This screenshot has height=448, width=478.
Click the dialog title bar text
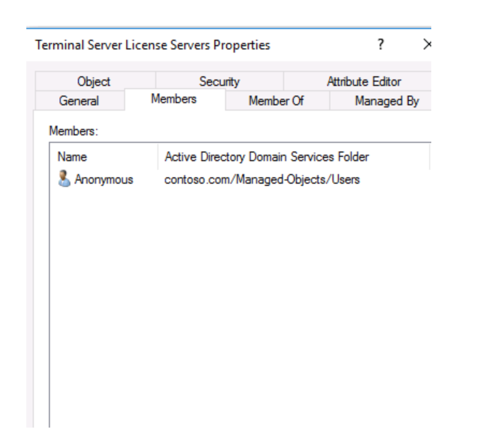[x=153, y=46]
